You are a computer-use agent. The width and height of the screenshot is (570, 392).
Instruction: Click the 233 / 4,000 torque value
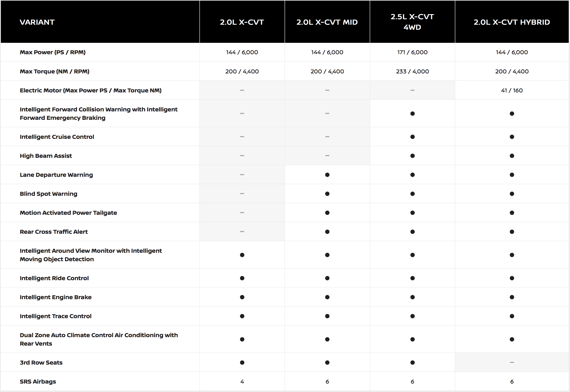412,72
